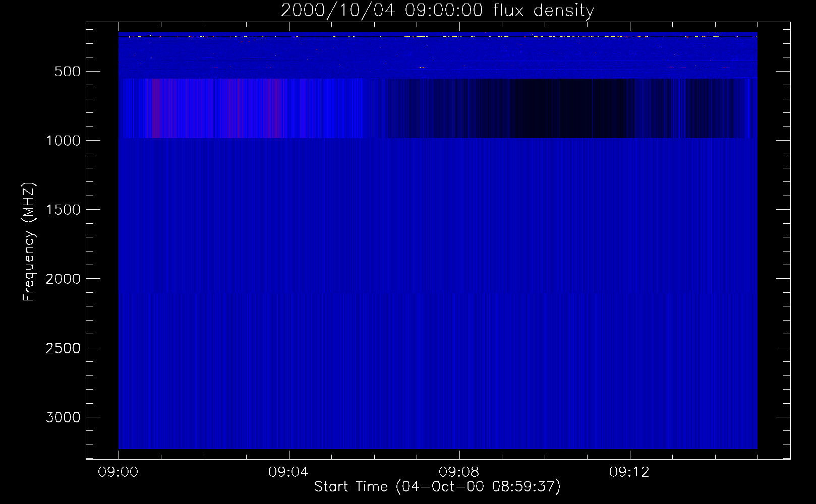816x504 pixels.
Task: Click the 1000 frequency tick label
Action: 63,141
